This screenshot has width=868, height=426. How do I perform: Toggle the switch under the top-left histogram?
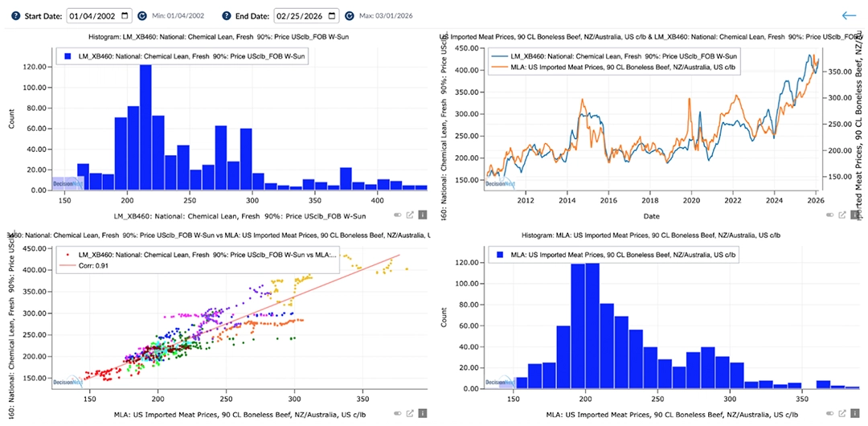click(396, 215)
